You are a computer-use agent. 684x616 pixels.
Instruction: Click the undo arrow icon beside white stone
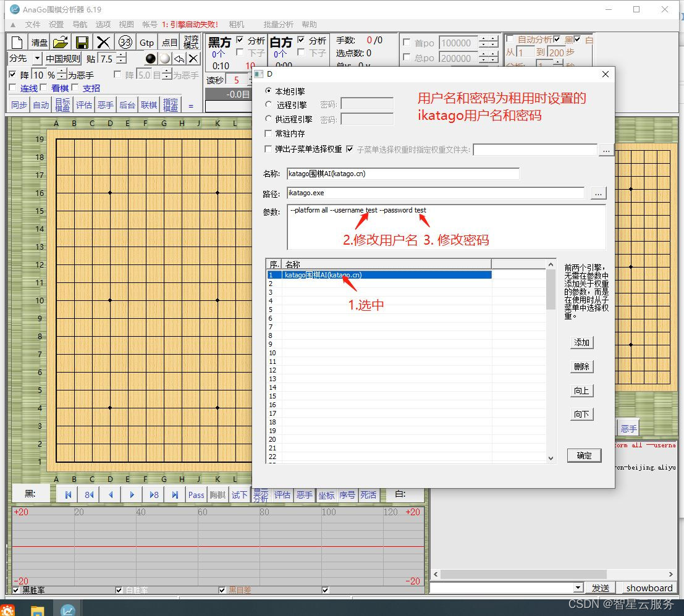click(179, 59)
